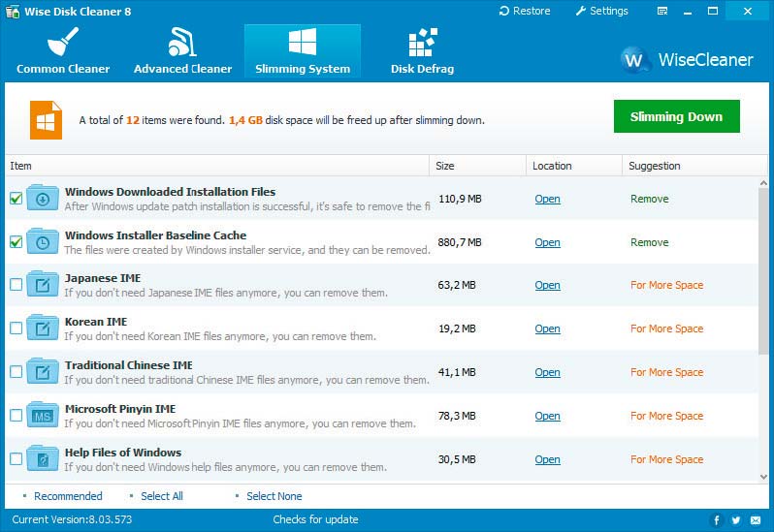This screenshot has height=532, width=774.
Task: Open the Disk Defrag blocks icon
Action: coord(423,43)
